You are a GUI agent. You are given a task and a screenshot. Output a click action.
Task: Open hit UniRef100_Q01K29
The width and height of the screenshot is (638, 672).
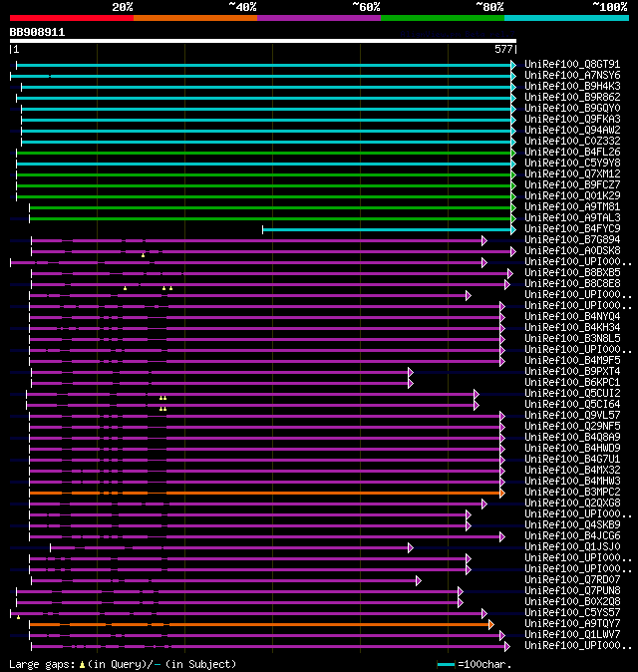point(572,195)
